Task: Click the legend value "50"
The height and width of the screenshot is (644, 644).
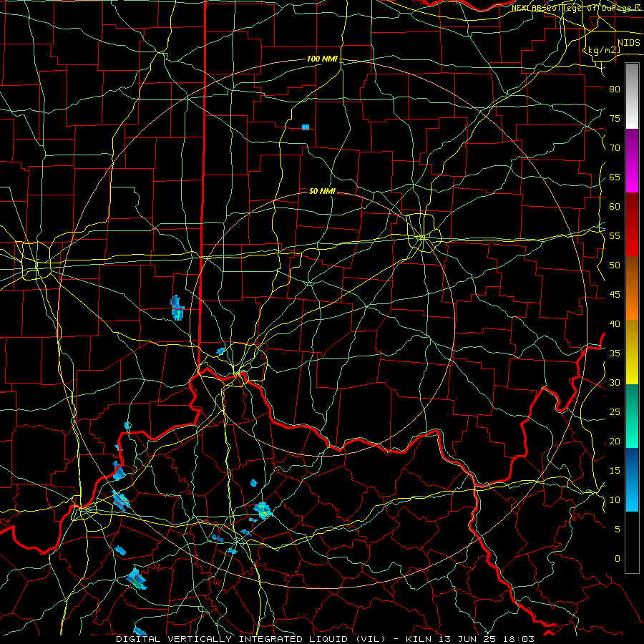Action: click(615, 265)
